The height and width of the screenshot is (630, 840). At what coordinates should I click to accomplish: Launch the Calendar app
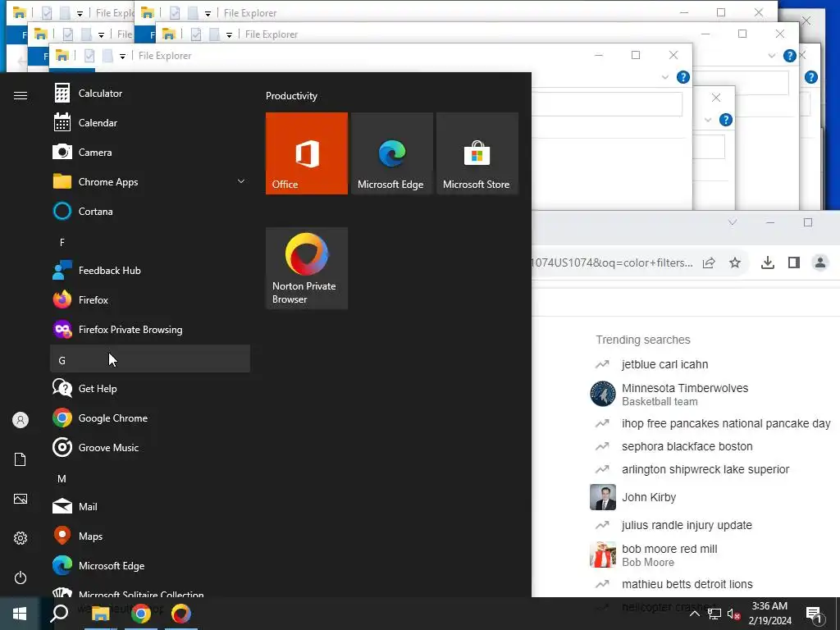click(x=150, y=123)
